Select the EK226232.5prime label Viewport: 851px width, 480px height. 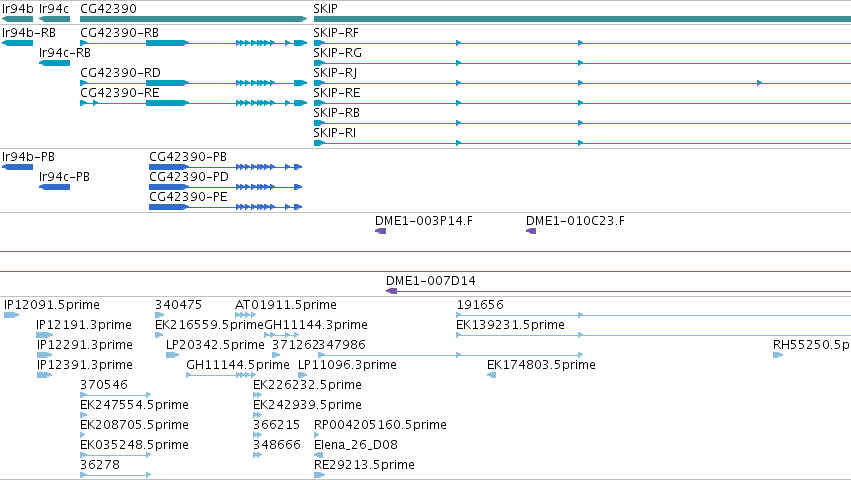[308, 385]
